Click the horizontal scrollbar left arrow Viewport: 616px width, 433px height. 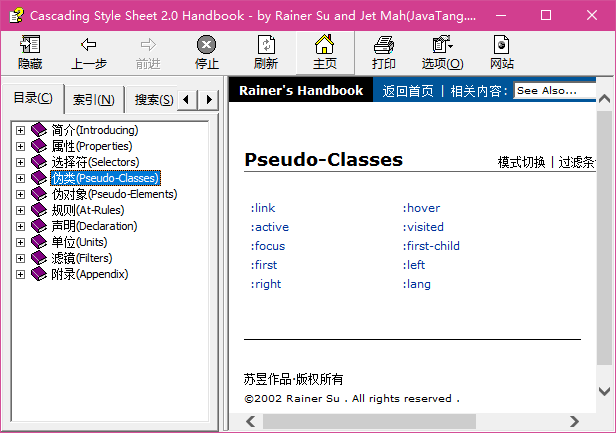pyautogui.click(x=251, y=422)
